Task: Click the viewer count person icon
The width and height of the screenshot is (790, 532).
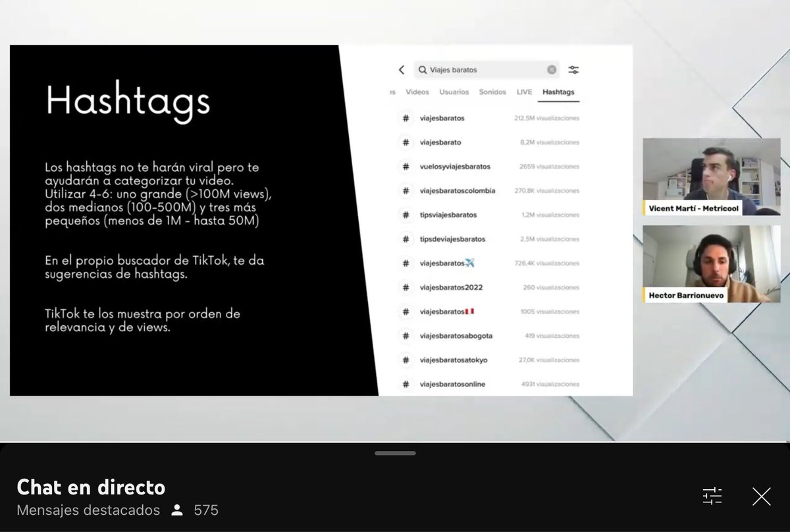Action: [176, 509]
